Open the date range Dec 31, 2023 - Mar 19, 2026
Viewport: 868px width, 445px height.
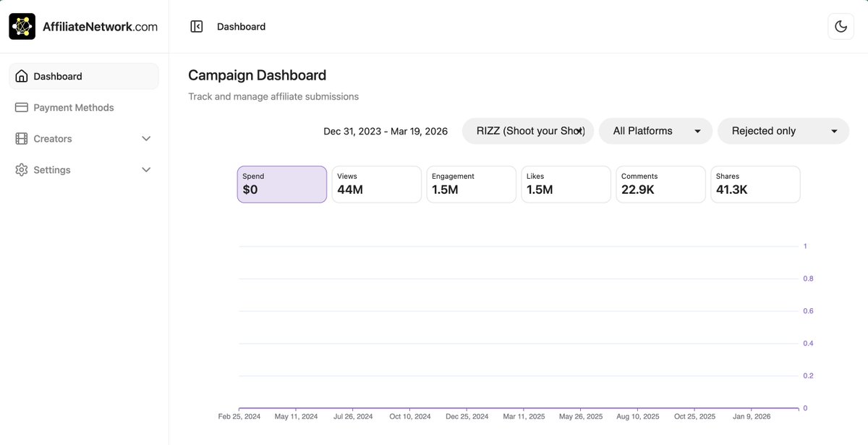[386, 131]
